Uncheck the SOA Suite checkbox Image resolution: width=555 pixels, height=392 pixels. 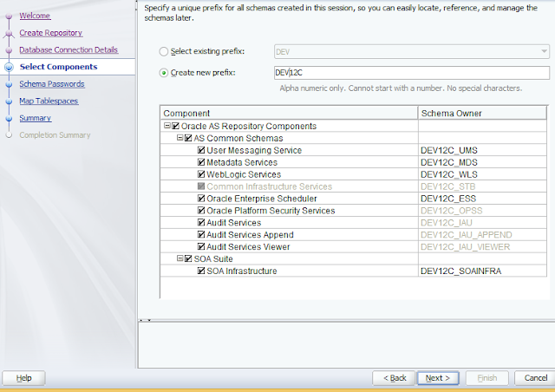(188, 258)
